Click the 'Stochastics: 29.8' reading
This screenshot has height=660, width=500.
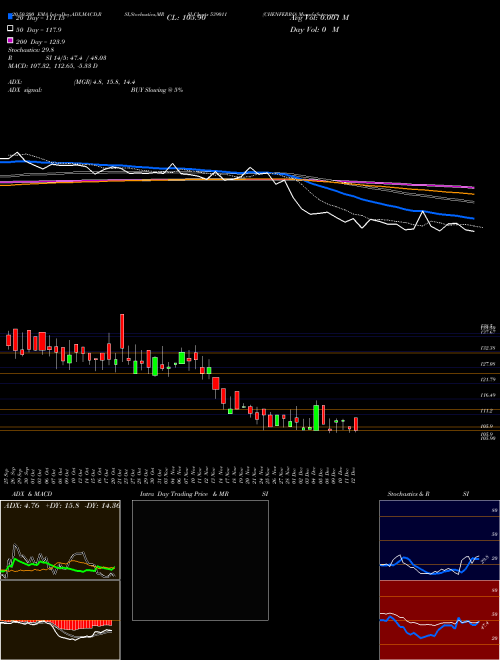click(x=31, y=50)
